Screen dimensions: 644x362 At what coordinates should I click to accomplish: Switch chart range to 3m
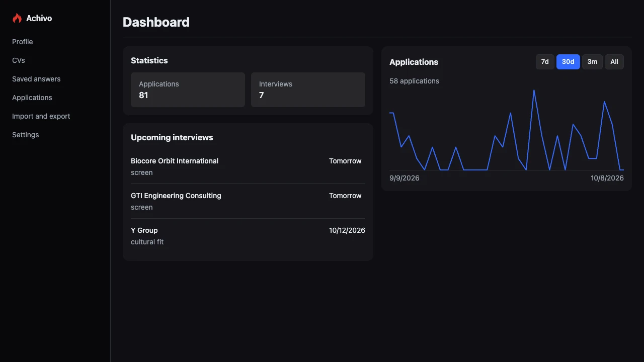click(592, 62)
